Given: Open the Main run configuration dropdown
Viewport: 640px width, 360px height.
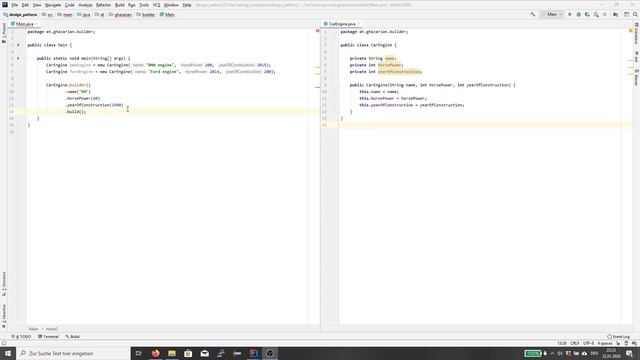Looking at the screenshot, I should click(552, 14).
